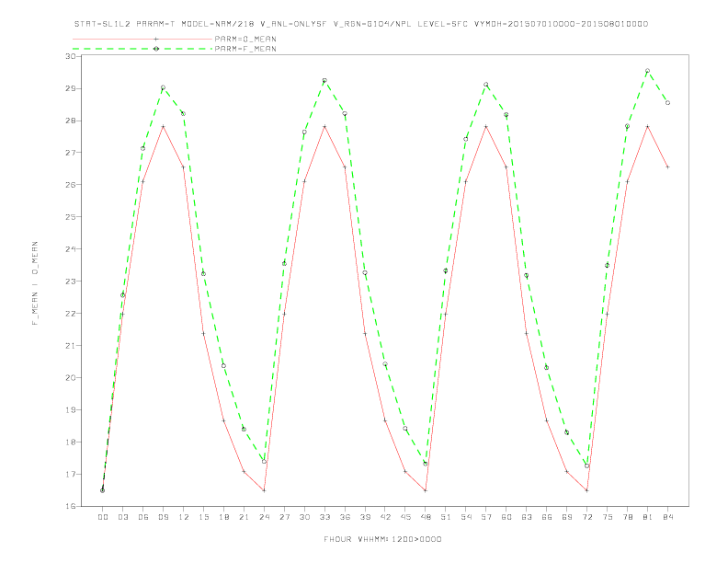Click x-axis tick label 78
The width and height of the screenshot is (728, 563).
click(627, 517)
